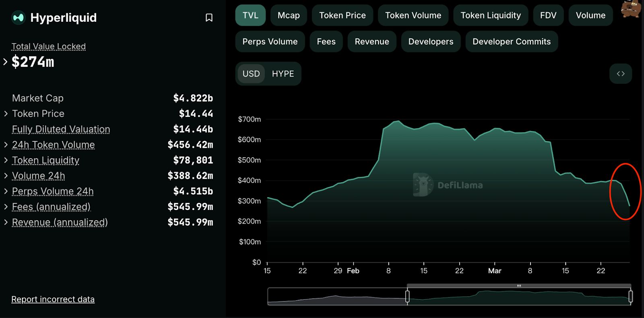Expand the Fees (annualized) row
Screen dimensions: 644x318
coord(6,207)
